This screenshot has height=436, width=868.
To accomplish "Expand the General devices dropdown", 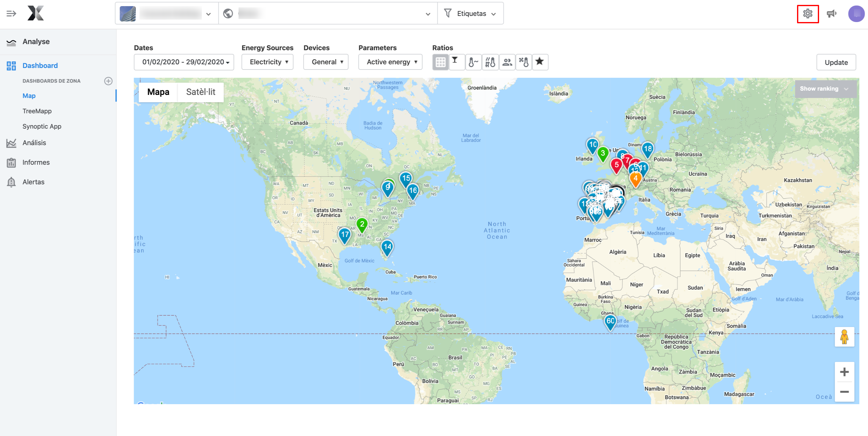I will 326,62.
